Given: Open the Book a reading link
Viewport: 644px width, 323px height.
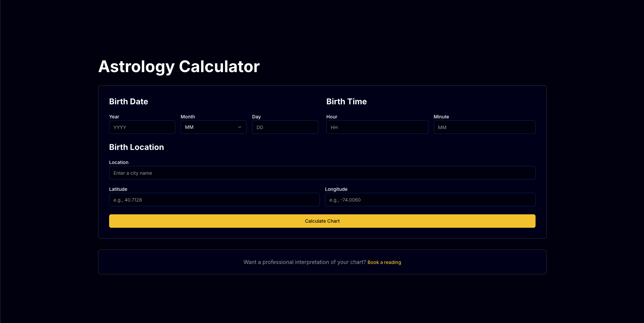Looking at the screenshot, I should point(384,262).
